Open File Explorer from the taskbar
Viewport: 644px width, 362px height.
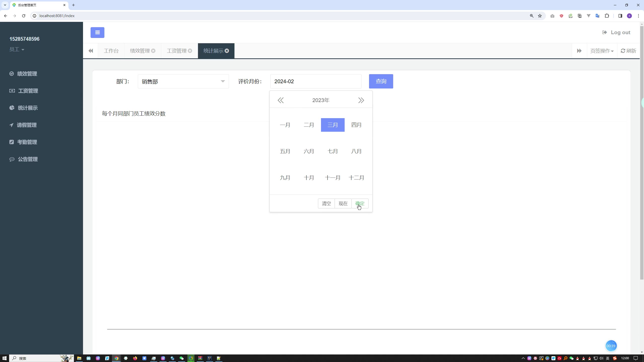click(x=79, y=358)
